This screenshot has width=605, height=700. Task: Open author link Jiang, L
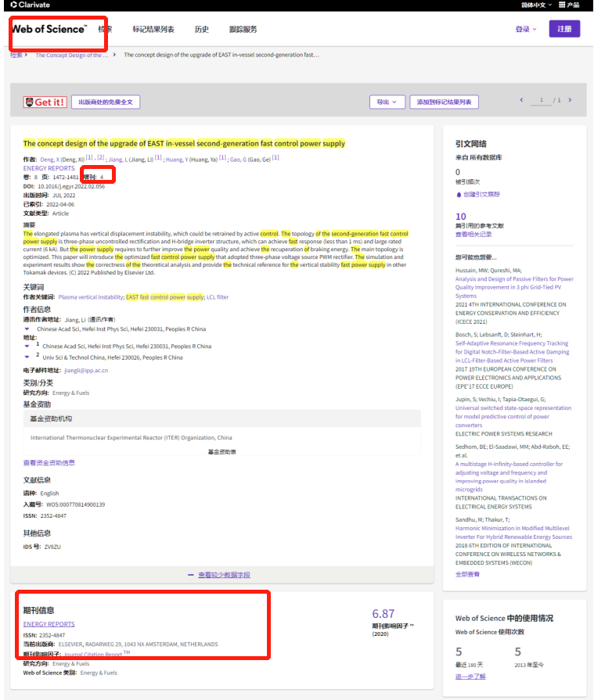(x=118, y=160)
